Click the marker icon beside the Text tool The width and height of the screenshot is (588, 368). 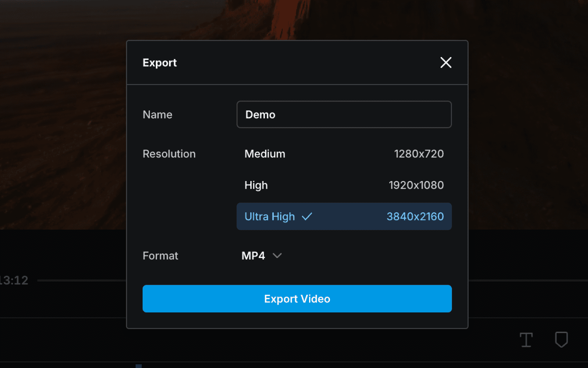(x=561, y=340)
